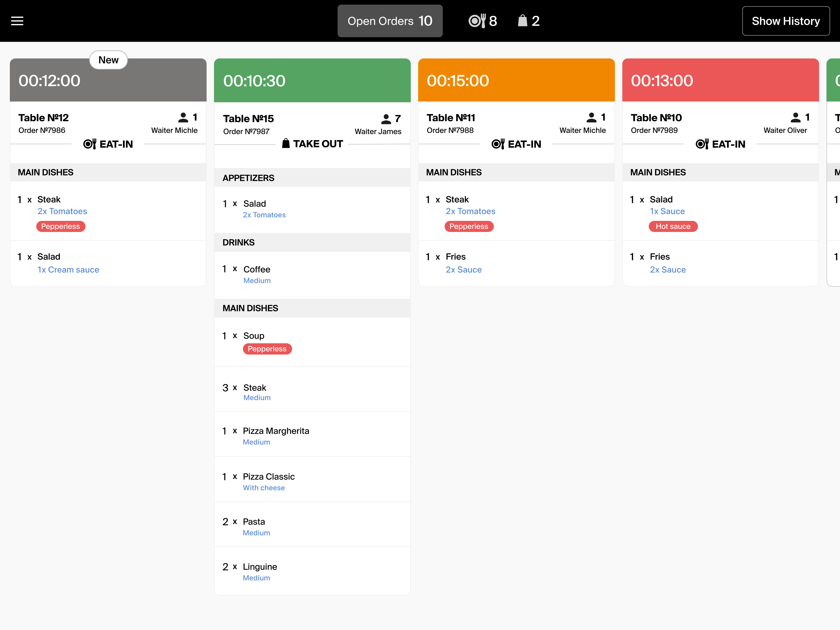
Task: Click the 1x Sauce modifier on Table 10
Action: point(667,211)
